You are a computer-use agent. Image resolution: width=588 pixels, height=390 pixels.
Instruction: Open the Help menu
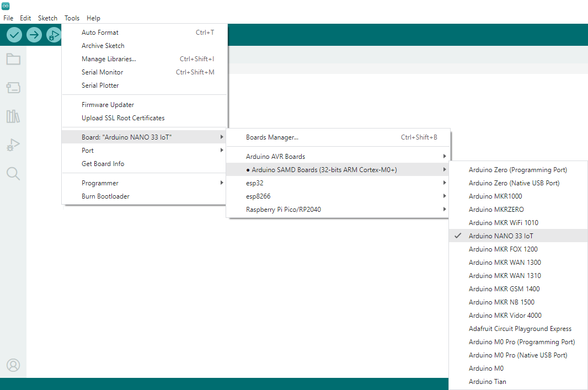(93, 18)
